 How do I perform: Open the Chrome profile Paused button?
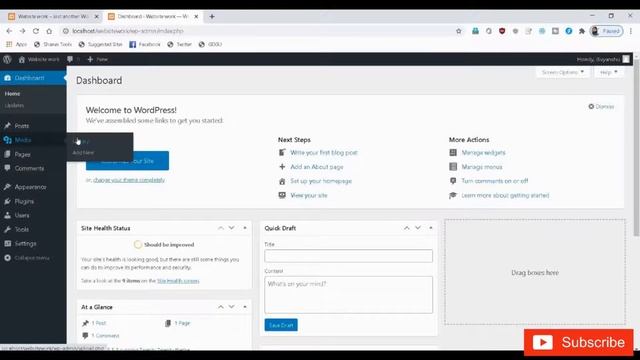click(x=607, y=31)
